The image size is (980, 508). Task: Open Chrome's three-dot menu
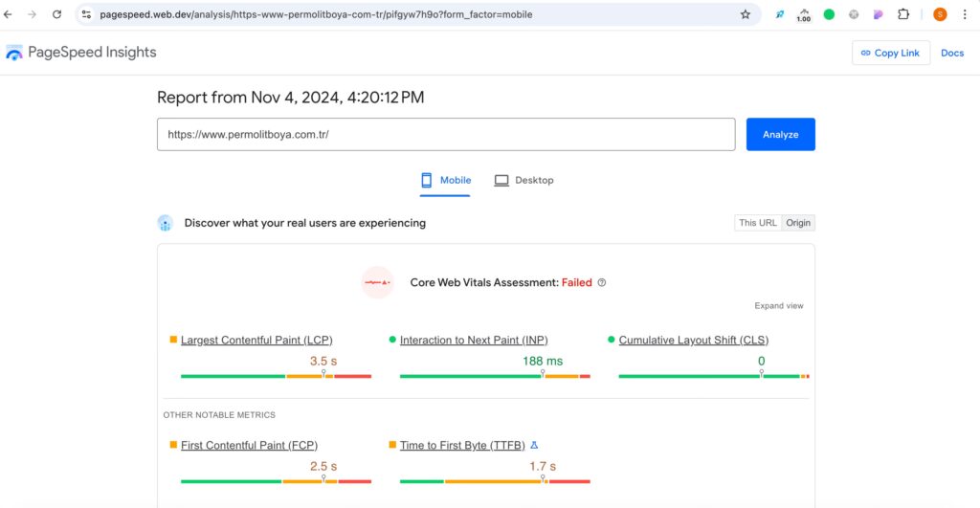pos(965,14)
